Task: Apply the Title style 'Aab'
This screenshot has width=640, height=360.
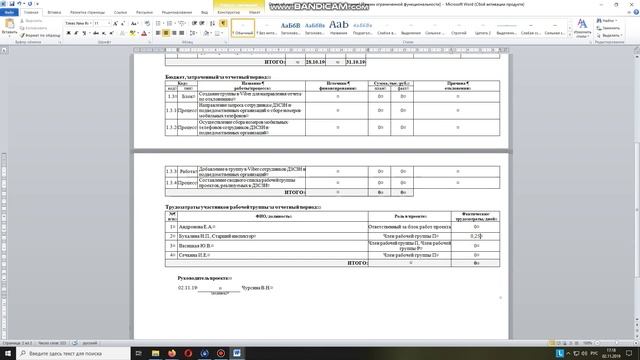Action: tap(338, 28)
